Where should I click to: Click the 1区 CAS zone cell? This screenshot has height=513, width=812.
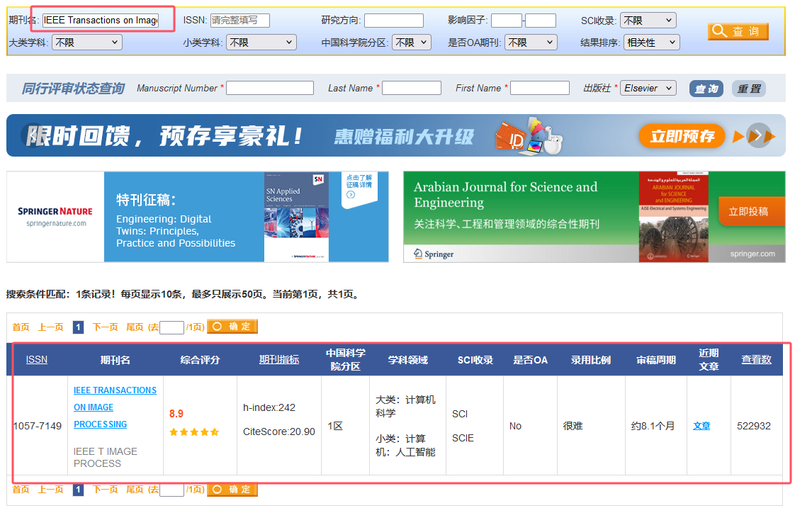coord(335,426)
